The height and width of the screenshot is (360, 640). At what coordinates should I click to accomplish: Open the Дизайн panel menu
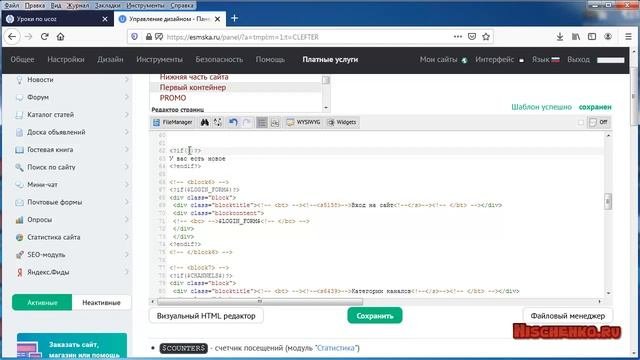[x=110, y=60]
